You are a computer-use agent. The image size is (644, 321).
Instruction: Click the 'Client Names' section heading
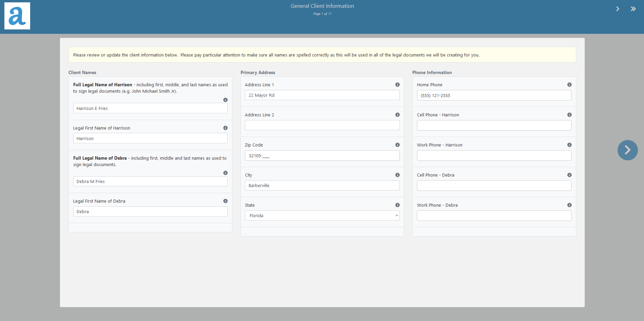click(x=82, y=72)
